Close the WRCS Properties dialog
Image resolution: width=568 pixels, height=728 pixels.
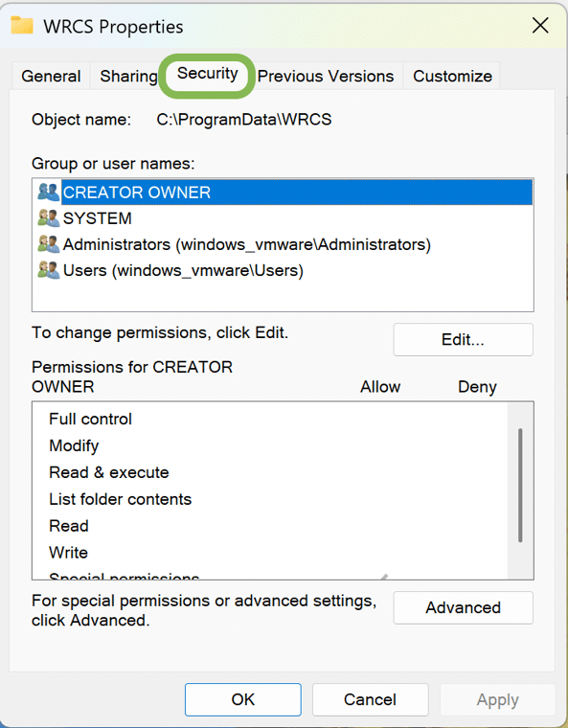(540, 26)
